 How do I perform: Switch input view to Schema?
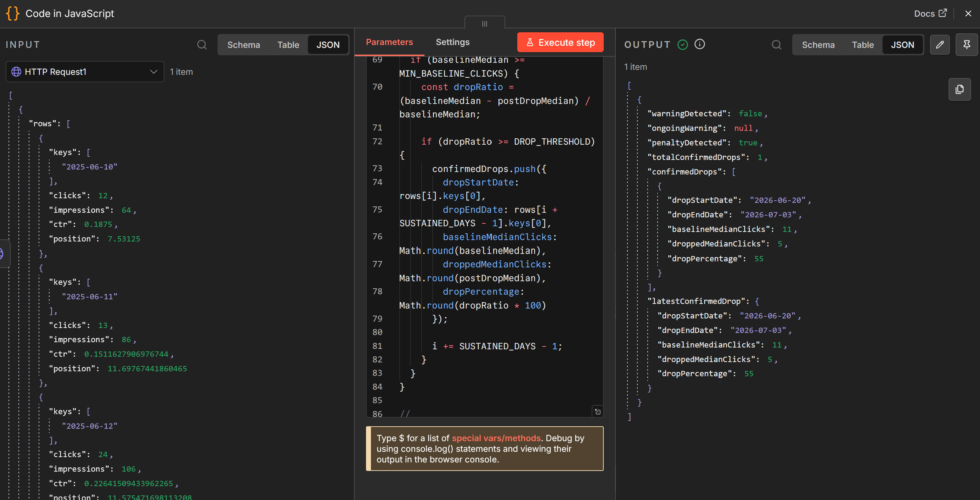[x=243, y=45]
